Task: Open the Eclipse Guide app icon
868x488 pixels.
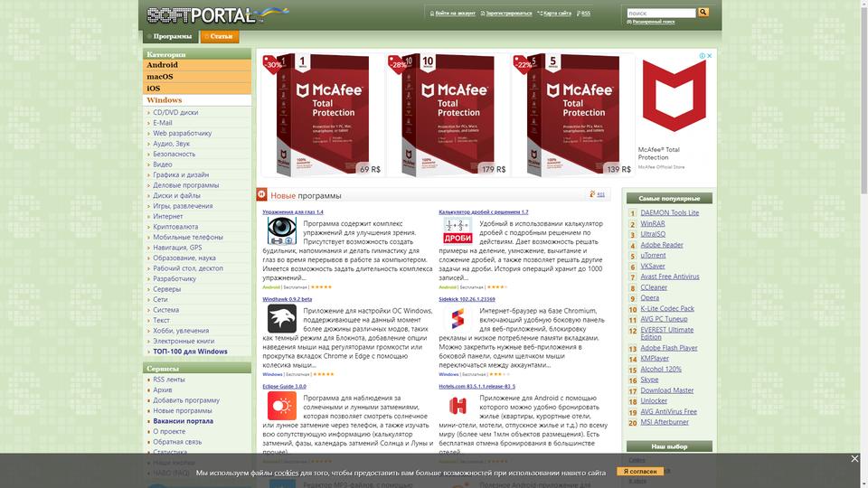Action: click(x=282, y=406)
